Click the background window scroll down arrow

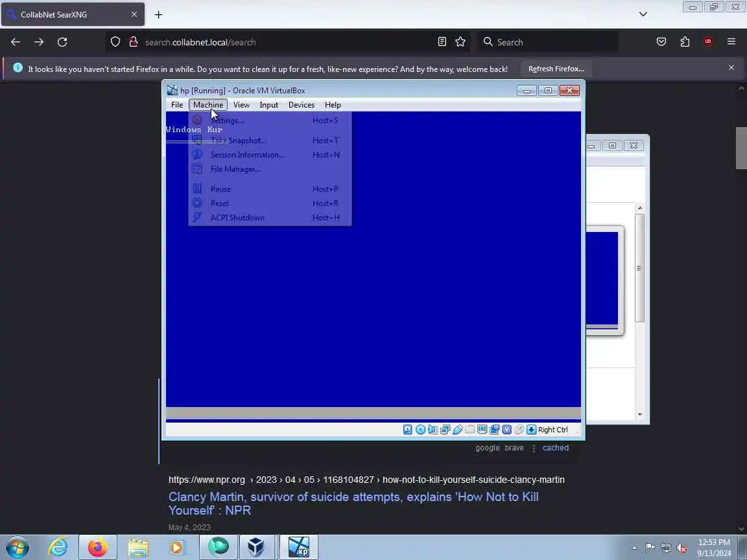(640, 414)
